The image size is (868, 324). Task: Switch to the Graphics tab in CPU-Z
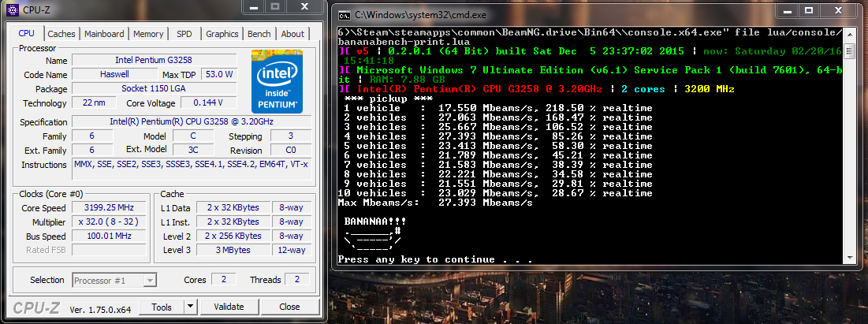click(222, 34)
